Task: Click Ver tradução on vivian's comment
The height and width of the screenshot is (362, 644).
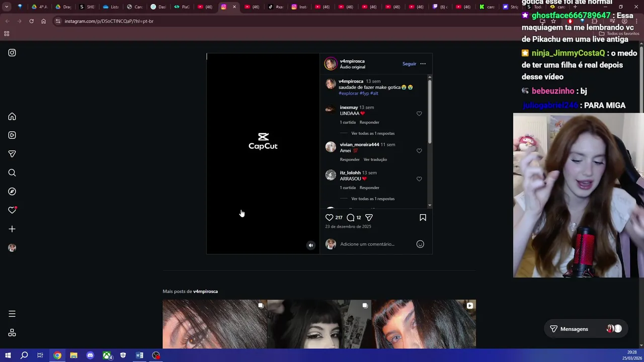Action: click(x=375, y=159)
